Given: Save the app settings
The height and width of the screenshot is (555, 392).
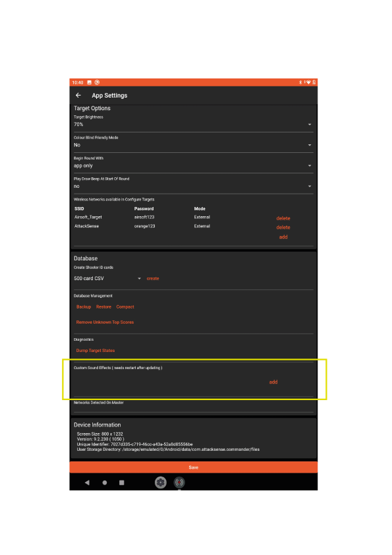Looking at the screenshot, I should (194, 467).
